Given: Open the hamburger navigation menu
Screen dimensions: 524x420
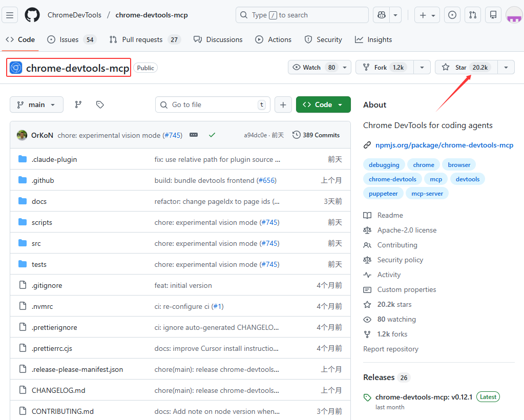Looking at the screenshot, I should (x=10, y=15).
